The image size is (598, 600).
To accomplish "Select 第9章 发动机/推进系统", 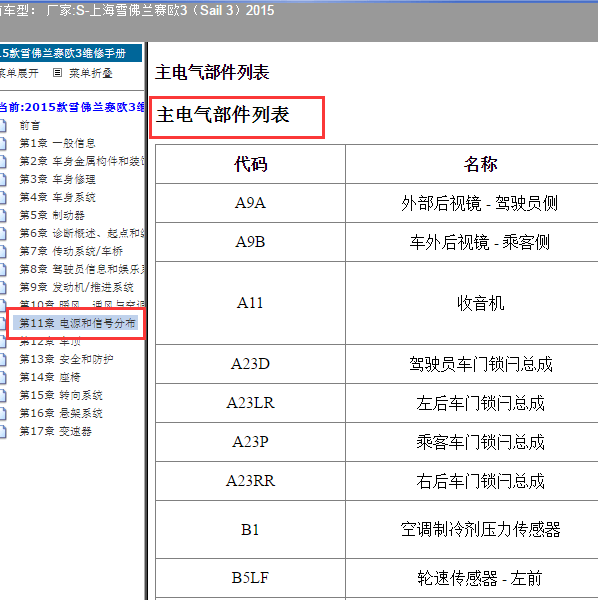I will pos(77,287).
